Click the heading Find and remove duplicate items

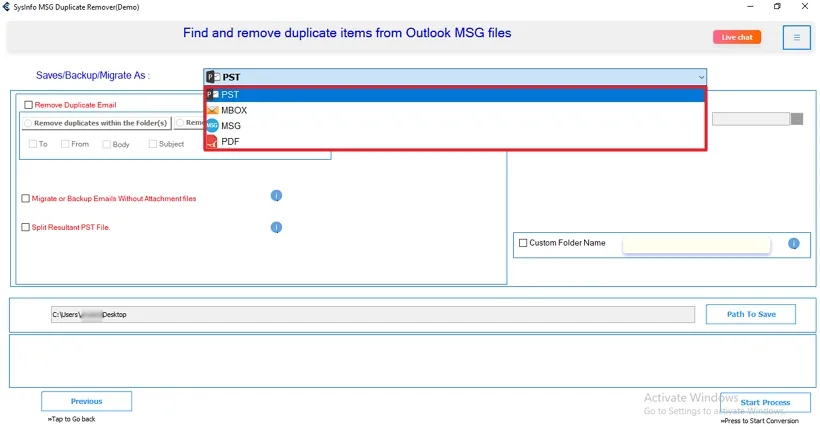347,33
